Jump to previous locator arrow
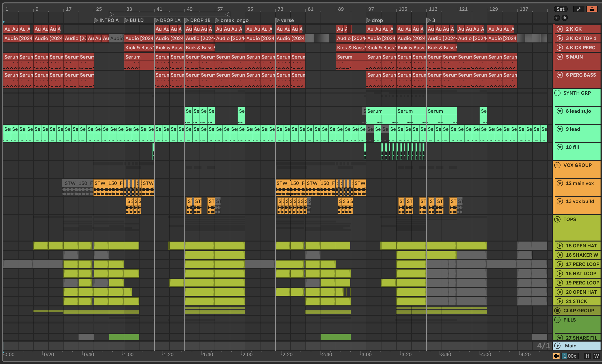The height and width of the screenshot is (364, 602). point(557,18)
